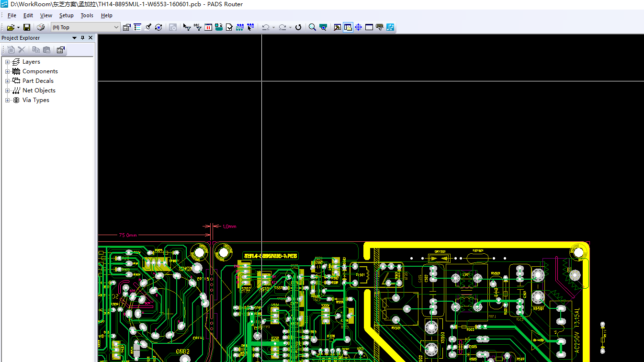Open properties from the Project Explorer toolbar
The width and height of the screenshot is (644, 362).
coord(60,49)
